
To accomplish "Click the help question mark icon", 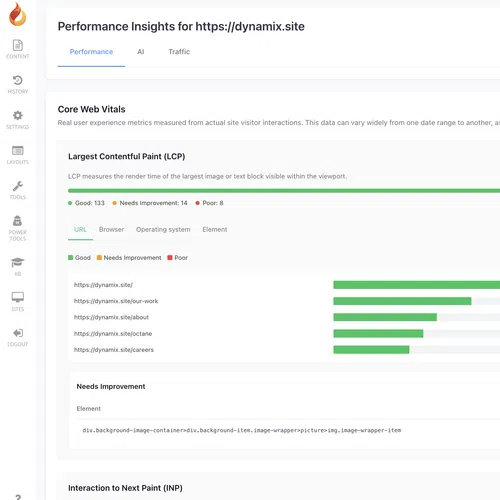I will 18,497.
